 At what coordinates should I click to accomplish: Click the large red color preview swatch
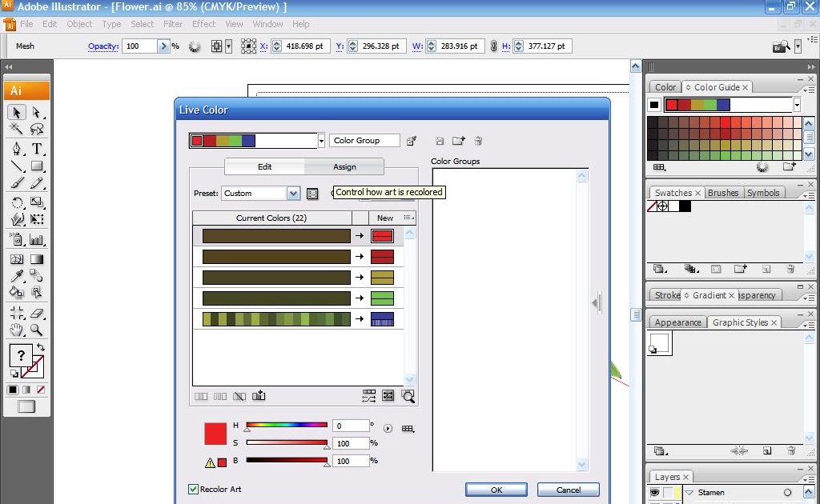click(x=215, y=434)
